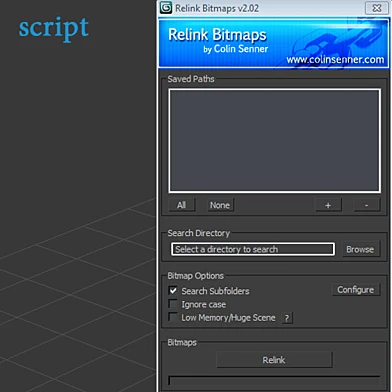Click the Relink Bitmaps banner image
The height and width of the screenshot is (392, 392).
click(273, 43)
